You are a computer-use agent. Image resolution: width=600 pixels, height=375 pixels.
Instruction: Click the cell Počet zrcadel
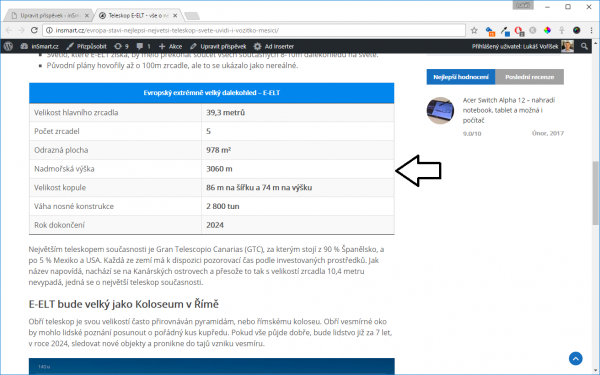tap(116, 131)
